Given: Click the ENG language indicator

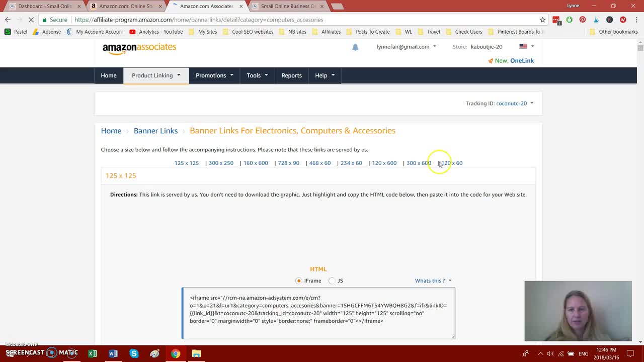Looking at the screenshot, I should coord(583,353).
